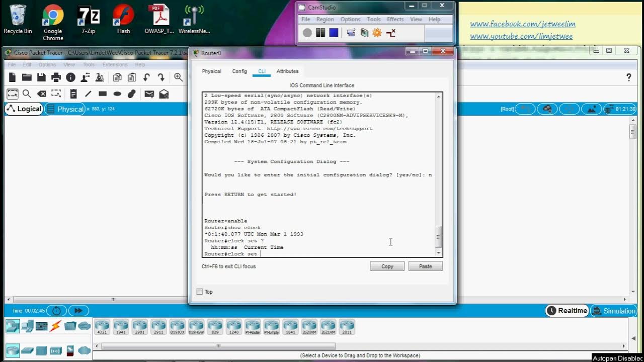This screenshot has height=362, width=644.
Task: Click Power Cycle Devices reset button
Action: (x=56, y=311)
